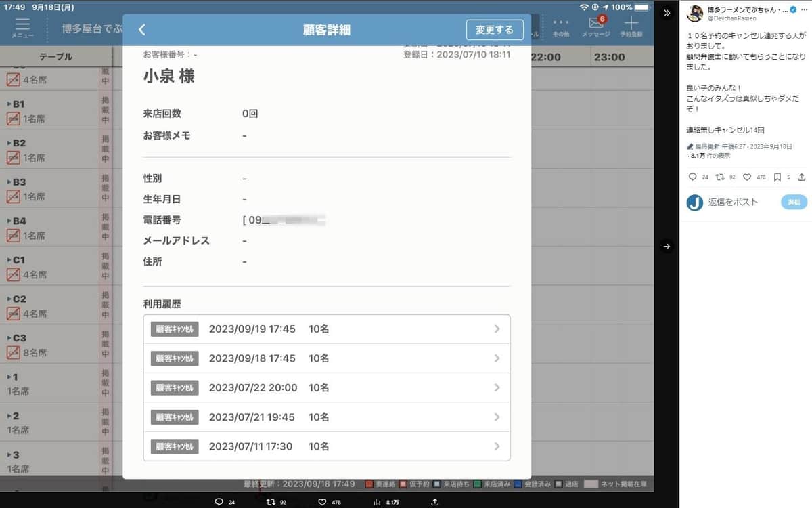Open メッセージ envelope with red badge
The width and height of the screenshot is (812, 508).
(595, 26)
